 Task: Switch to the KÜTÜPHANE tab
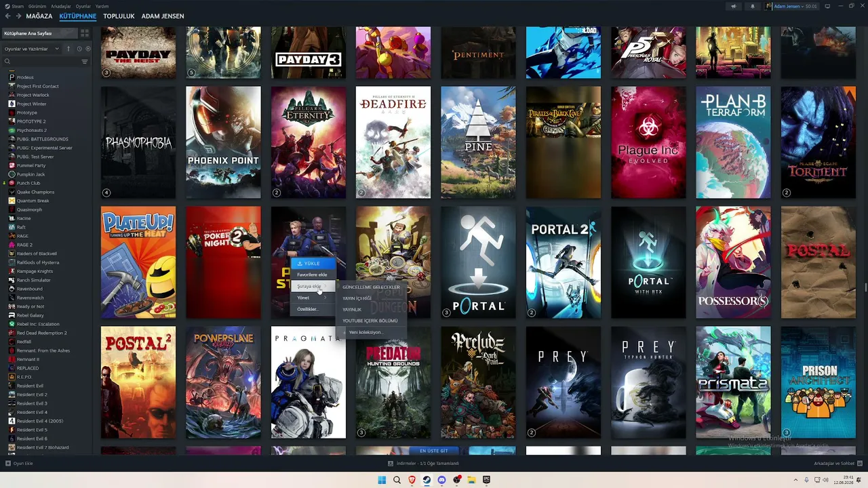(x=77, y=16)
